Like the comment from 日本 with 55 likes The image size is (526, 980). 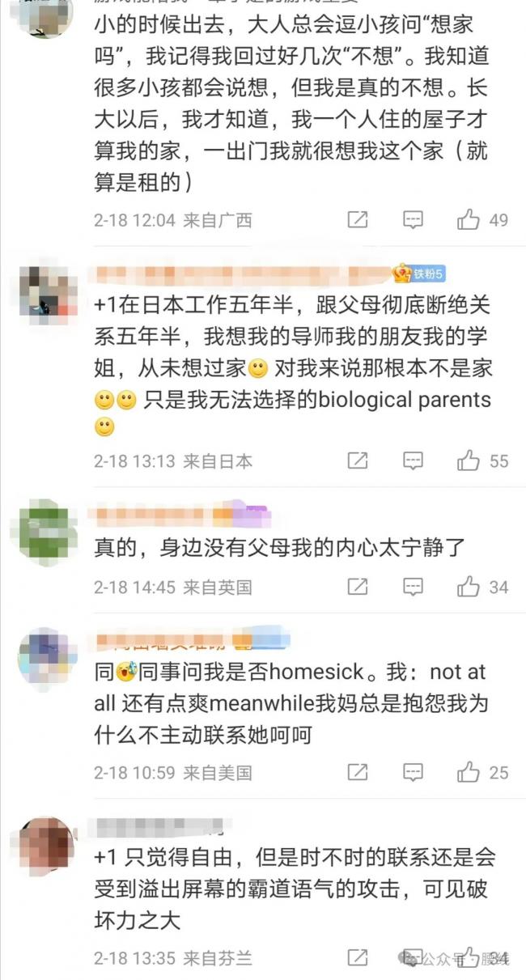click(x=469, y=460)
